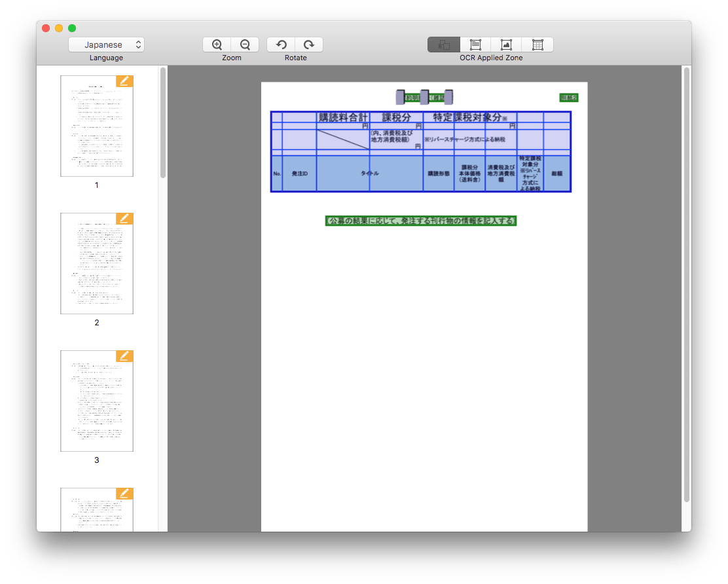Click the document view vertical scrollbar

click(x=687, y=284)
